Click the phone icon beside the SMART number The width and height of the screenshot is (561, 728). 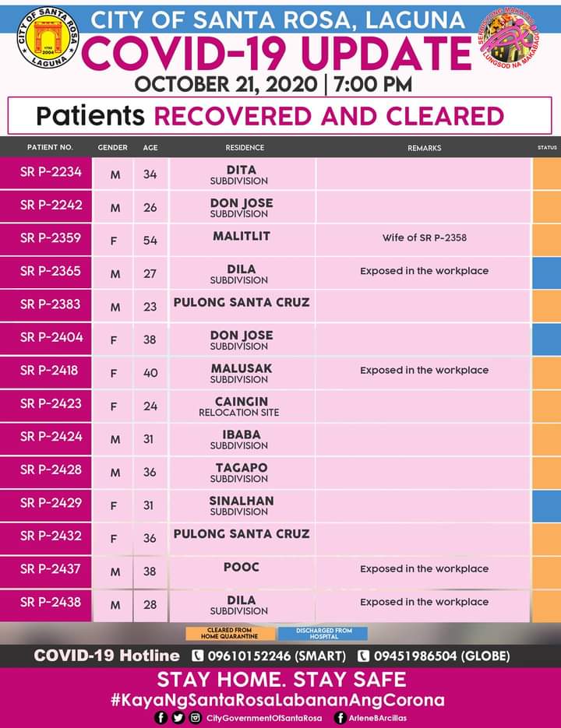pyautogui.click(x=197, y=656)
